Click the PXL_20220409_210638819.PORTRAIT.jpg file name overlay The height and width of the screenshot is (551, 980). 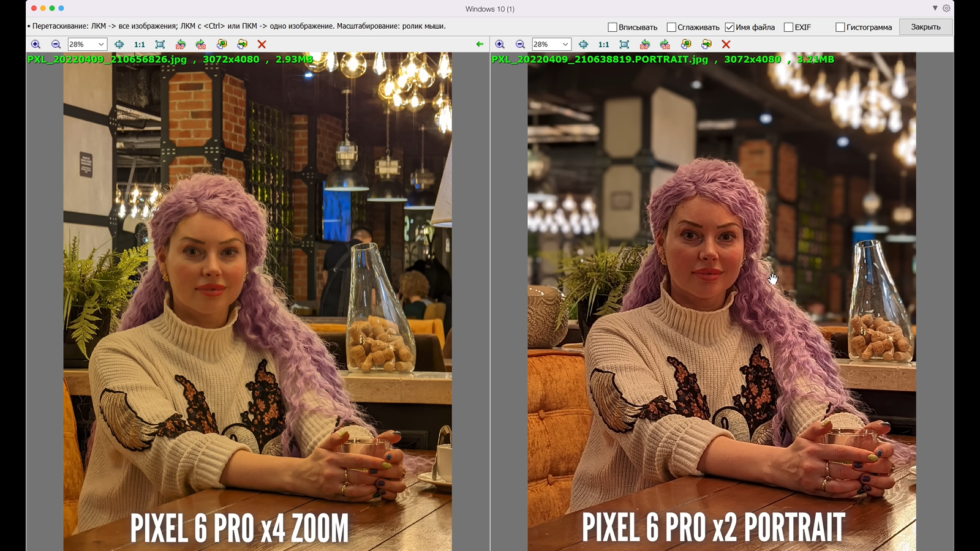[x=600, y=59]
